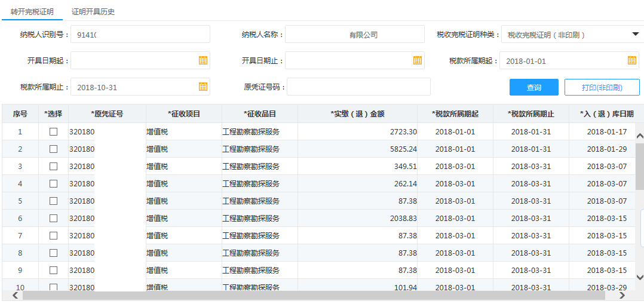Open calendar picker for 税款所属期起
Screen dimensions: 644x304
(x=632, y=60)
